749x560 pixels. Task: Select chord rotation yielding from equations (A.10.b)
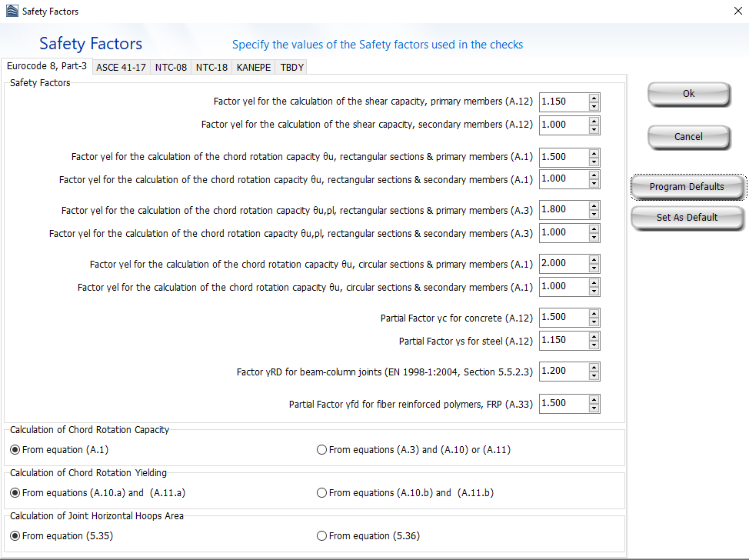click(x=321, y=492)
